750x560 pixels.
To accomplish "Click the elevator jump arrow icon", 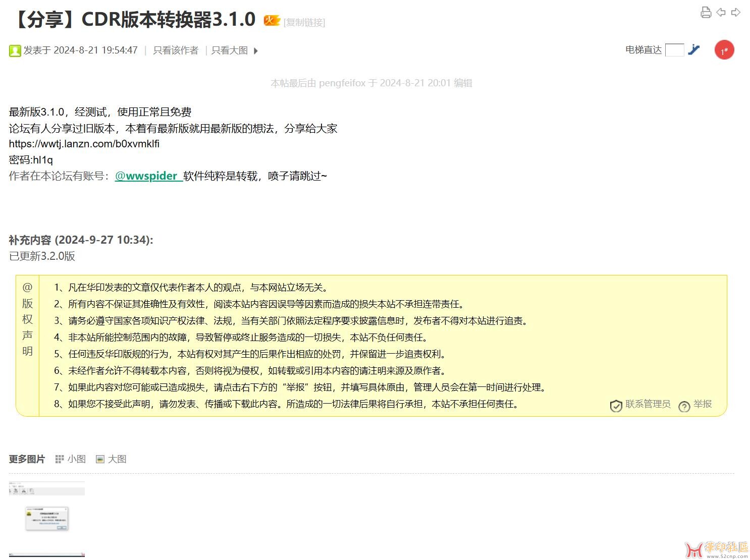I will [694, 49].
